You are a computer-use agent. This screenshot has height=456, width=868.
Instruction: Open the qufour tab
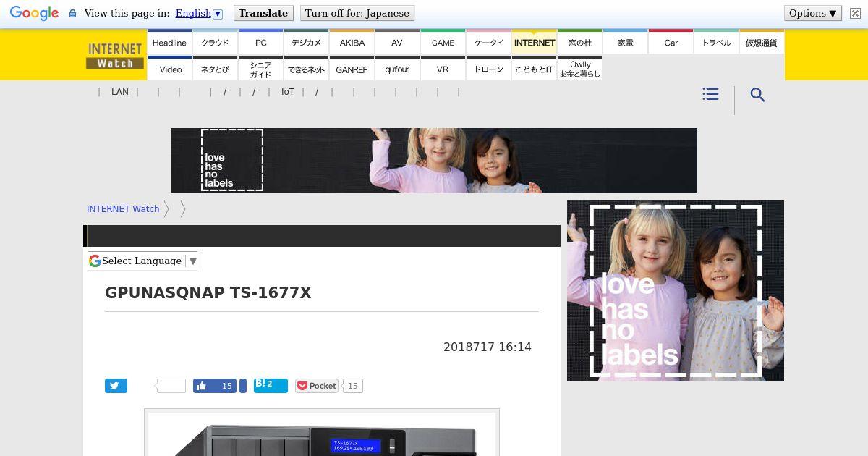tap(397, 69)
